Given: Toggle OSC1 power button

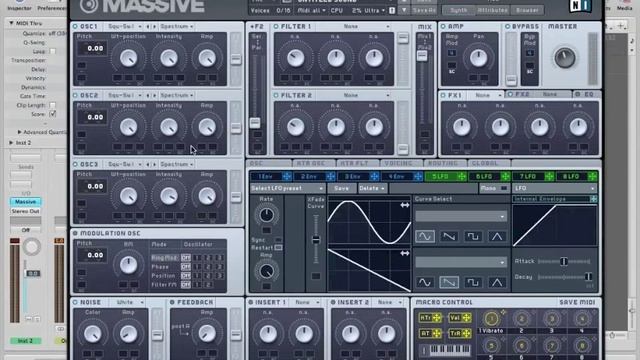Looking at the screenshot, I should pyautogui.click(x=75, y=27).
